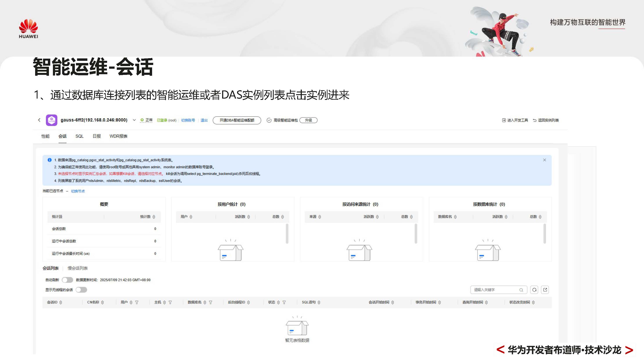The image size is (644, 364).
Task: Enable the 显示无线程的会话 toggle
Action: pyautogui.click(x=81, y=290)
